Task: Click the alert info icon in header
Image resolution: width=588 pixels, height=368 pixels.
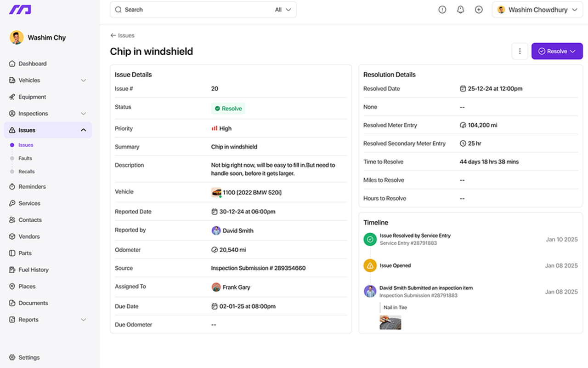Action: coord(442,10)
